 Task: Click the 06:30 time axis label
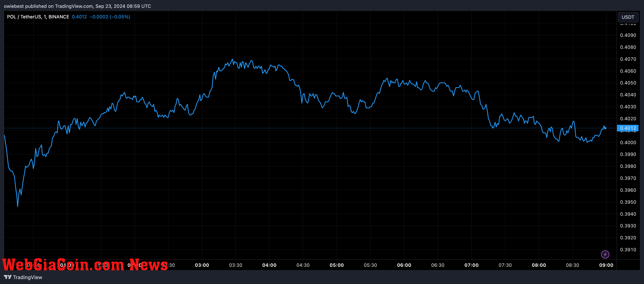tap(438, 265)
